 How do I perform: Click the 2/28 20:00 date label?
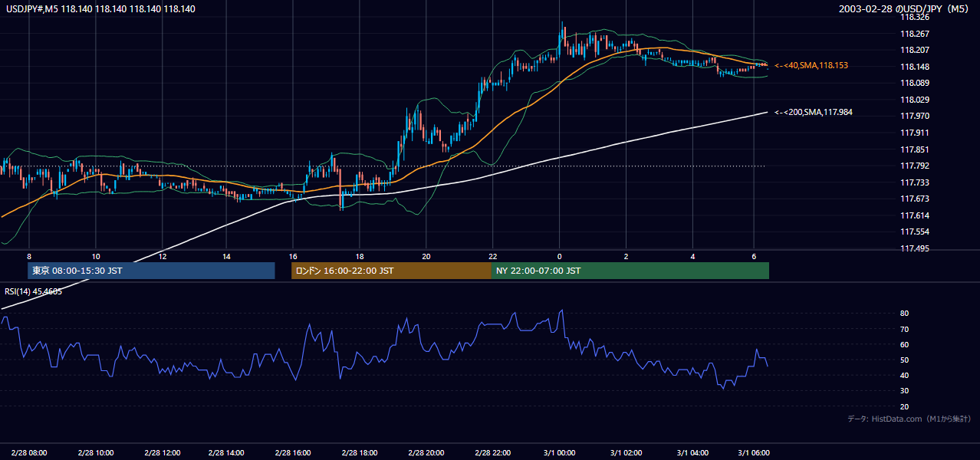(426, 453)
